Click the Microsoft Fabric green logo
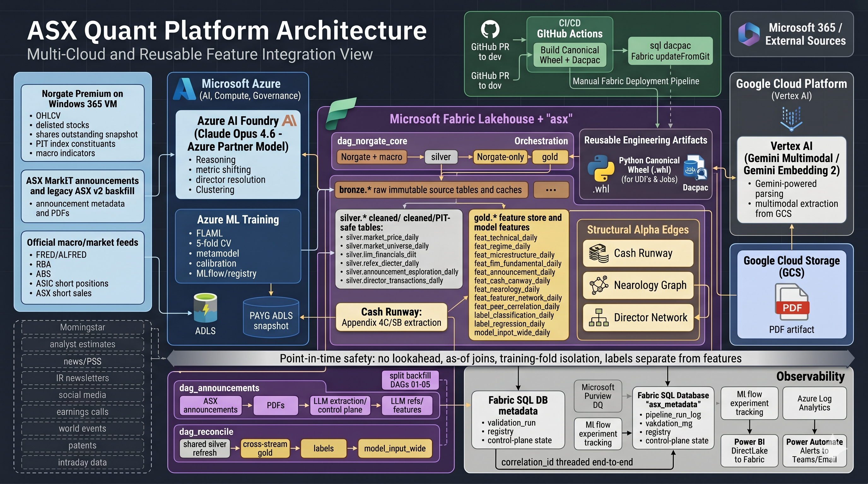 [340, 113]
